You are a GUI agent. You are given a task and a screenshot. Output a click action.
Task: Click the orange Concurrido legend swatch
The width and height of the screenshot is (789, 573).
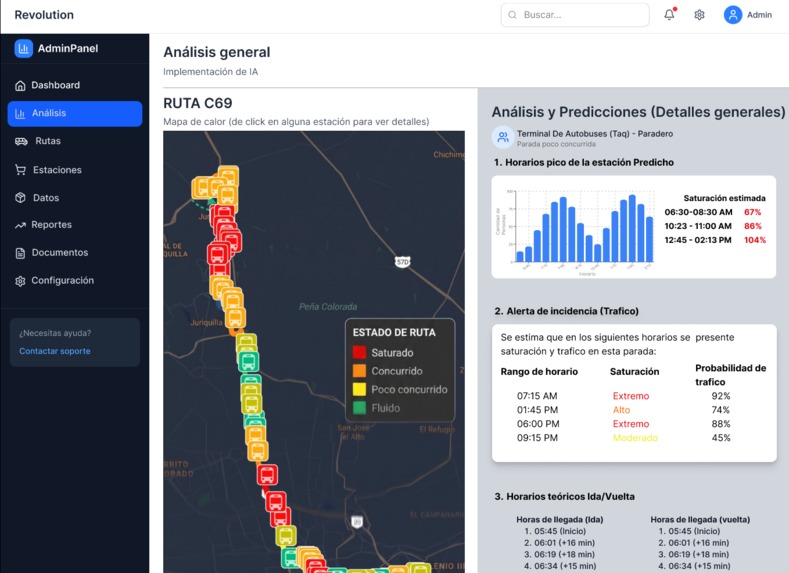pos(359,371)
